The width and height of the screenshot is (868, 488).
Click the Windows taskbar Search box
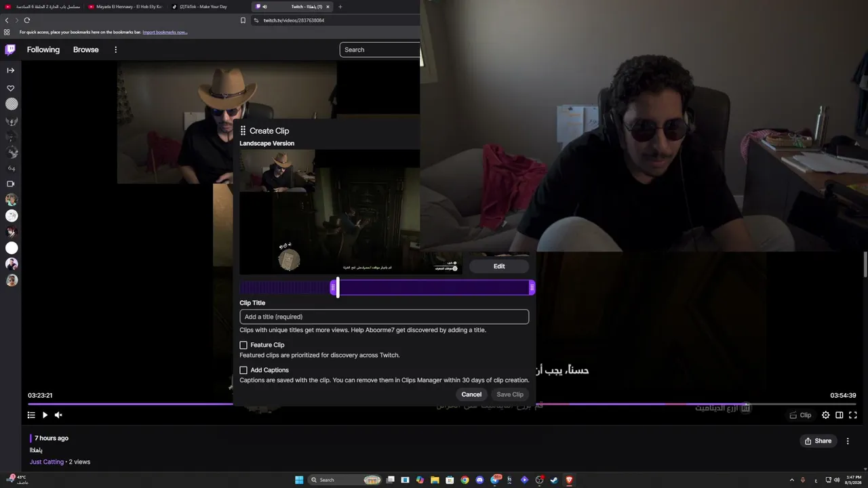(x=346, y=480)
